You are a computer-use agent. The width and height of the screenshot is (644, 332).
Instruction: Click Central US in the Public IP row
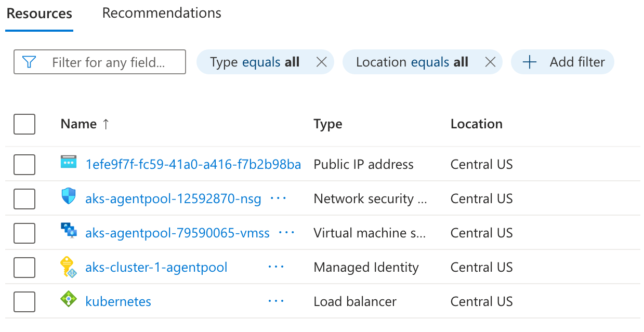click(482, 165)
